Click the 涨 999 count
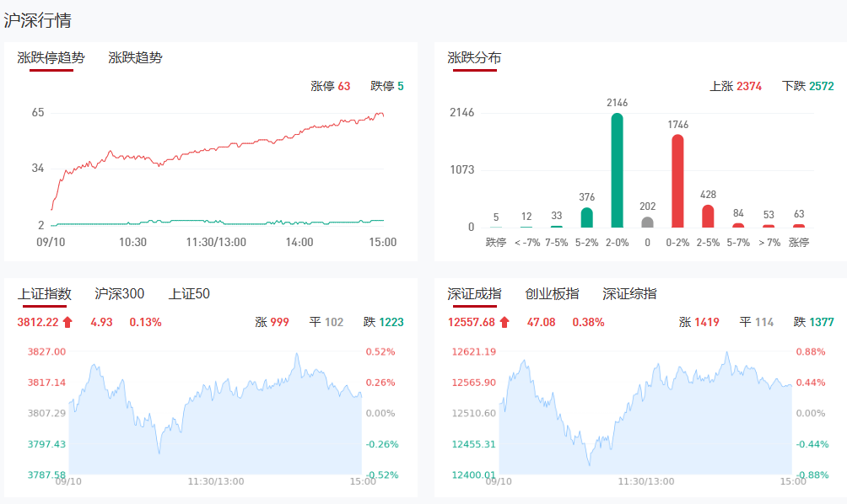847x504 pixels. (x=272, y=322)
